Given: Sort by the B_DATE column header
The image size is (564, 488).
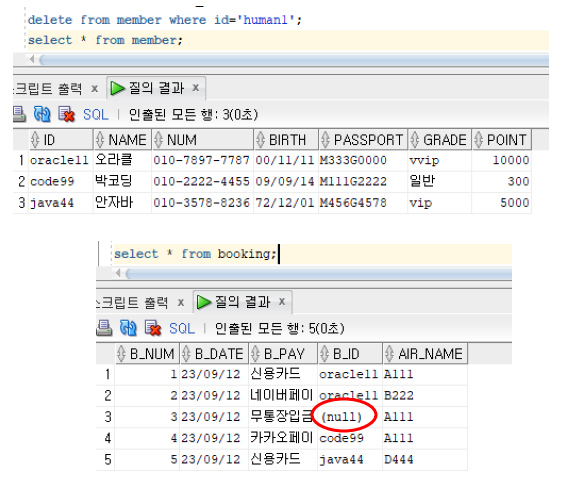Looking at the screenshot, I should pyautogui.click(x=214, y=354).
